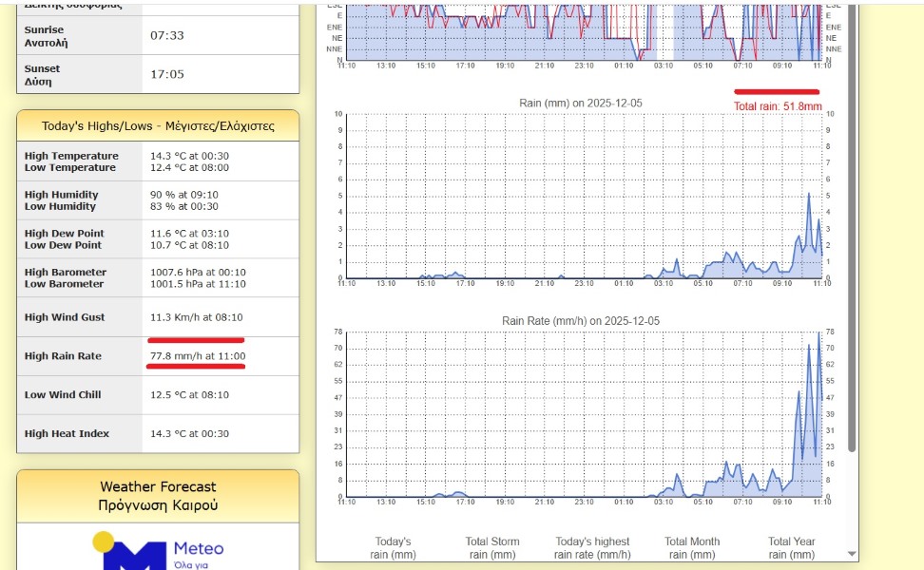Click the High Temperature row label

click(72, 156)
